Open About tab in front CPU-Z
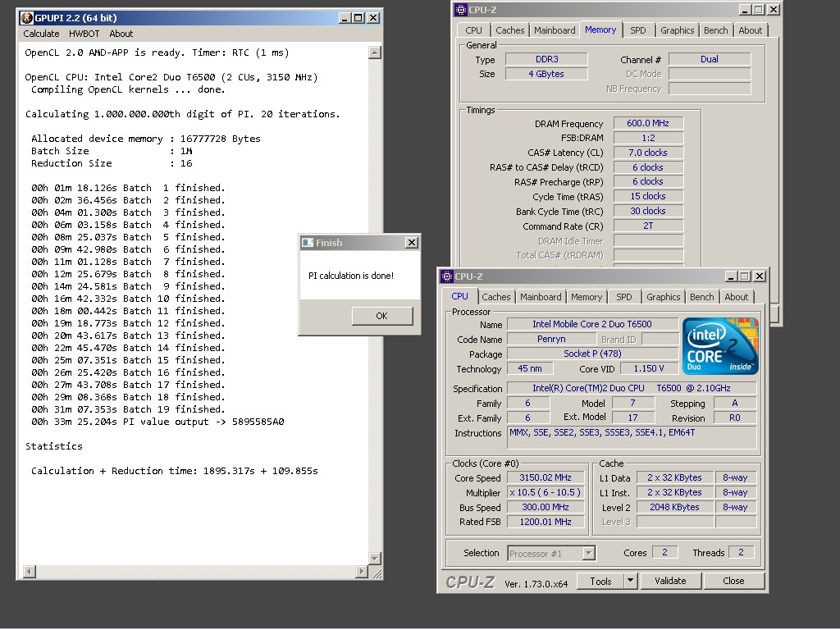 coord(736,297)
